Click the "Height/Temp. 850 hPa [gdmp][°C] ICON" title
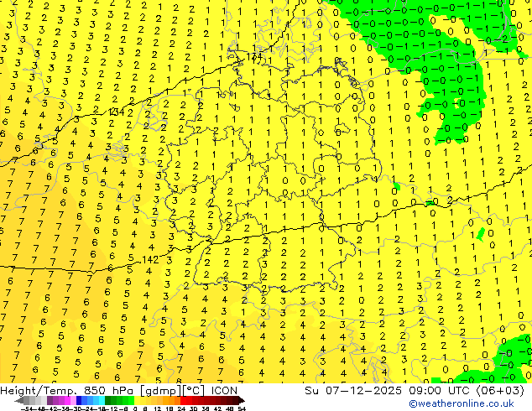This screenshot has width=532, height=411. click(119, 391)
